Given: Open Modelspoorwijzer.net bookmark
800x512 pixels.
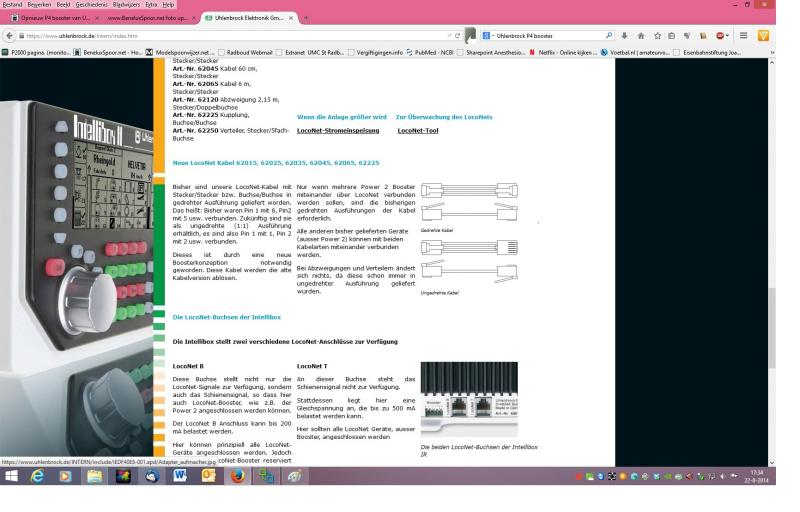Looking at the screenshot, I should pos(180,53).
